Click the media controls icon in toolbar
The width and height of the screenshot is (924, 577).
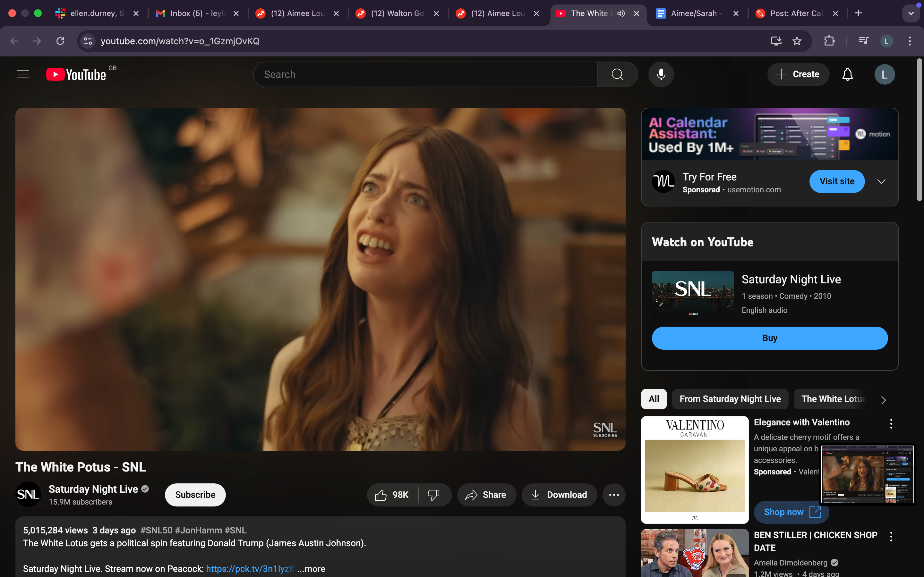(x=863, y=41)
